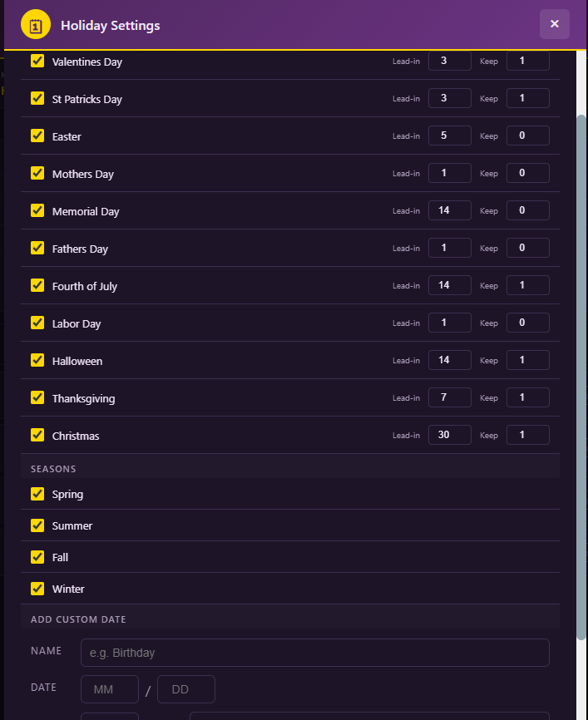Close the Holiday Settings dialog
This screenshot has width=588, height=720.
pyautogui.click(x=555, y=24)
